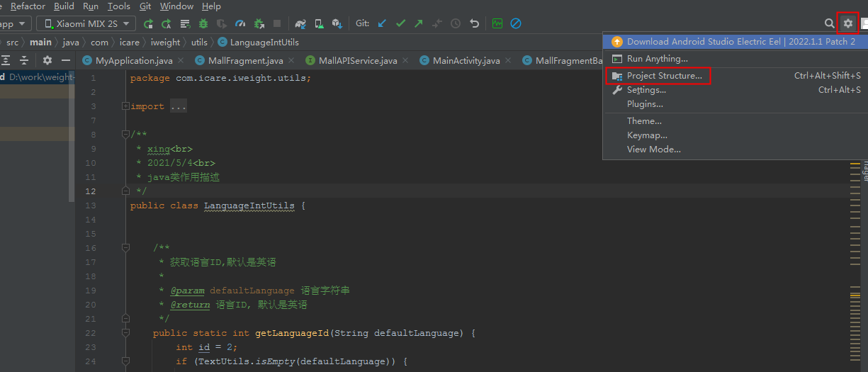Choose Plugins... in the settings popup
This screenshot has height=372, width=868.
(645, 104)
